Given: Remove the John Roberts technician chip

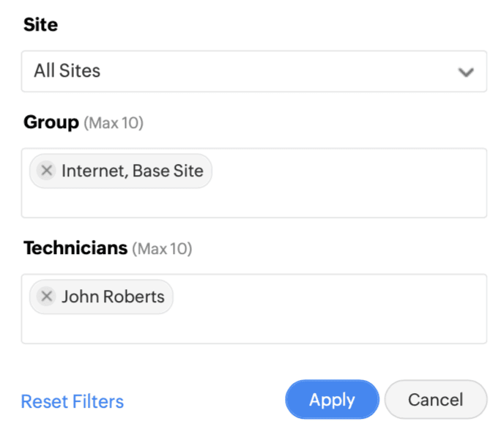Looking at the screenshot, I should (46, 297).
